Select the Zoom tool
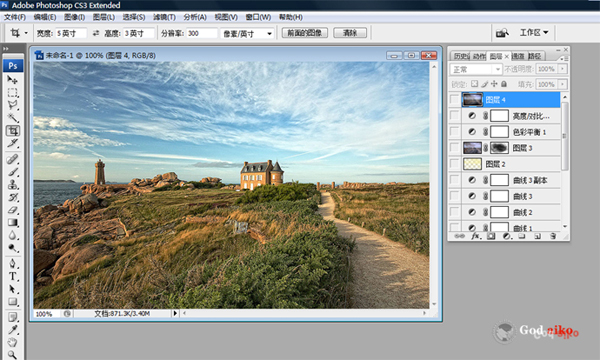Screen dimensions: 600x360 pyautogui.click(x=13, y=355)
